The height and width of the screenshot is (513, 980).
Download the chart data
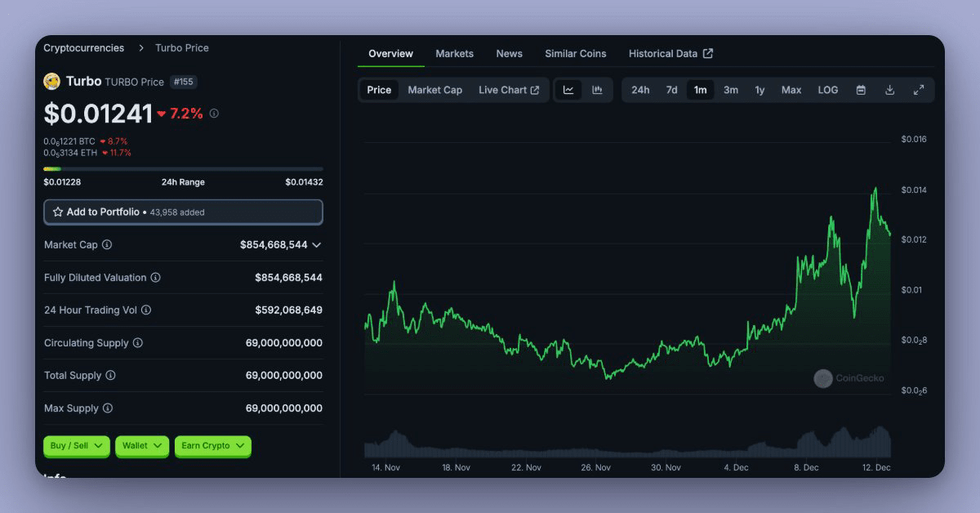(889, 90)
